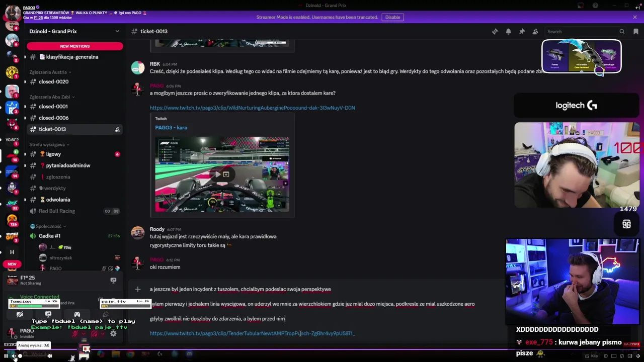
Task: Click the Chrome icon in the taskbar
Action: [130, 354]
